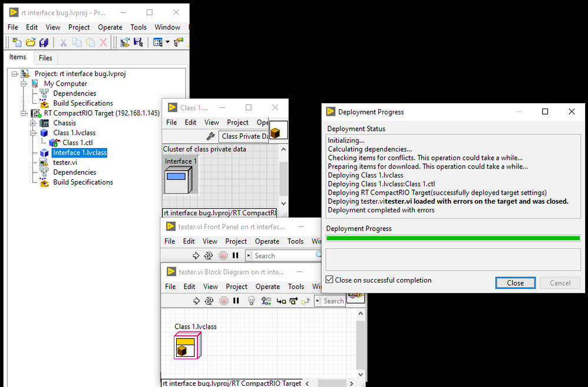This screenshot has height=387, width=588.
Task: Click the Save All toolbar icon
Action: 44,42
